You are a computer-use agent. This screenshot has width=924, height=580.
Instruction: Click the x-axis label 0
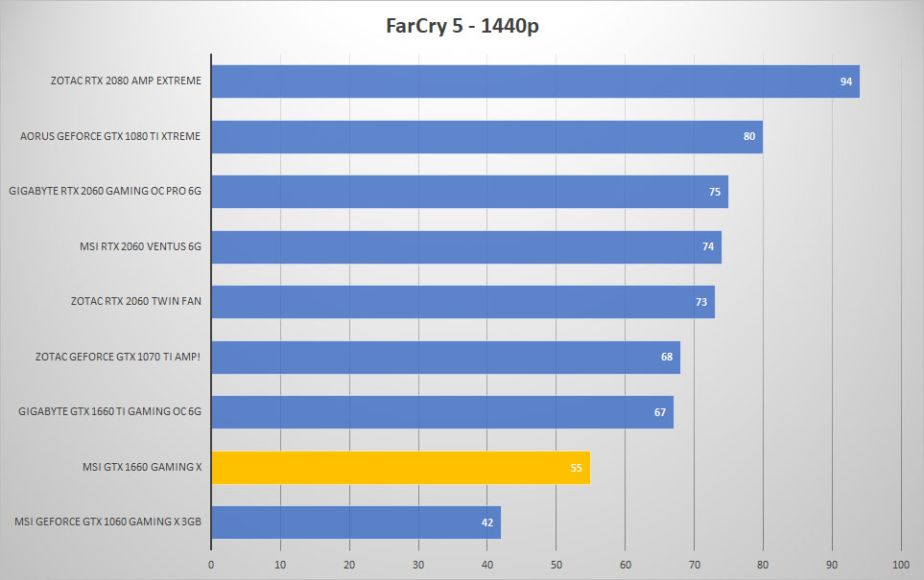(x=211, y=565)
